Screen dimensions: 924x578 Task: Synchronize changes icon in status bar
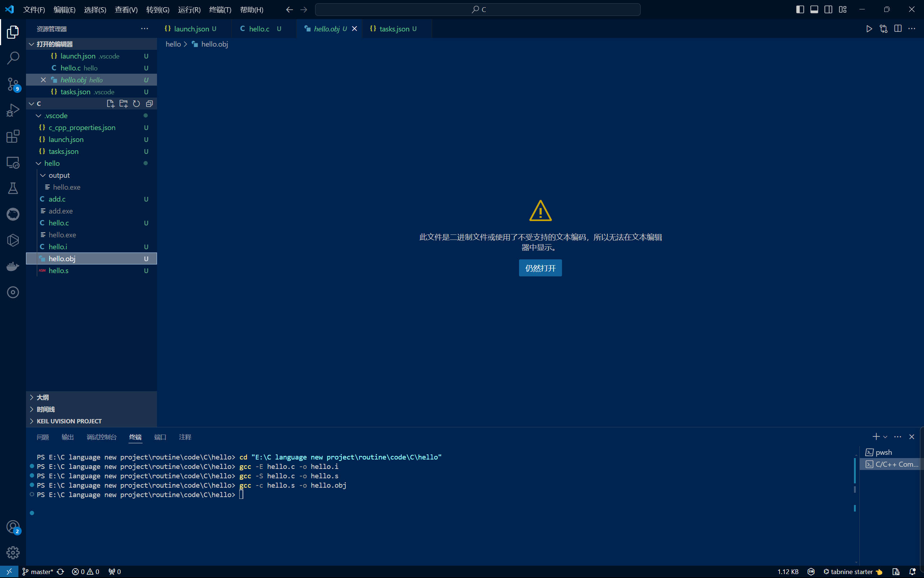point(60,571)
